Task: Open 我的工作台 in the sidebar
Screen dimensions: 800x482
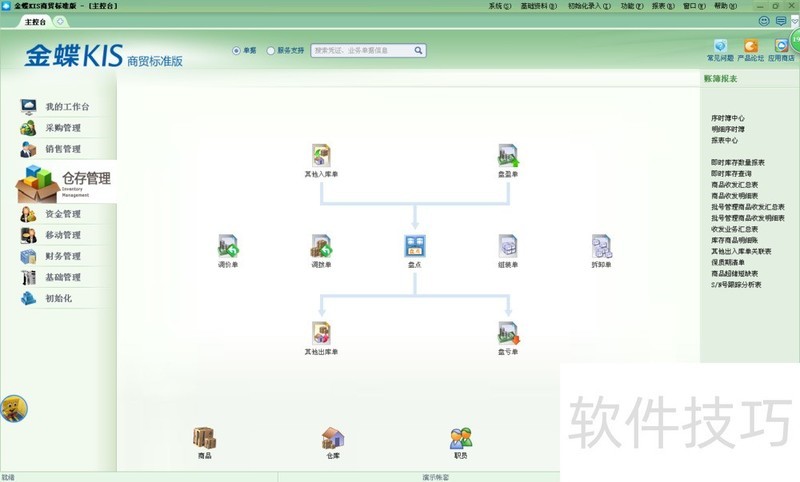Action: (67, 107)
